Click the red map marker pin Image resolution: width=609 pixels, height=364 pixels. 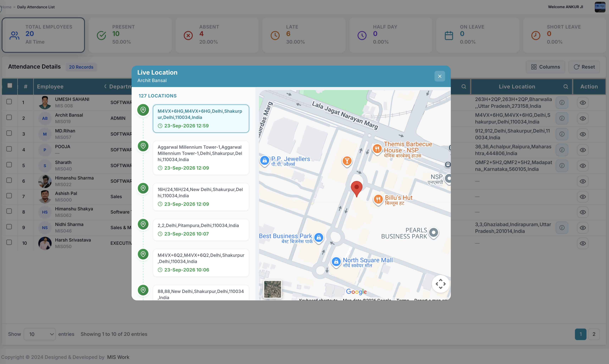pyautogui.click(x=356, y=189)
